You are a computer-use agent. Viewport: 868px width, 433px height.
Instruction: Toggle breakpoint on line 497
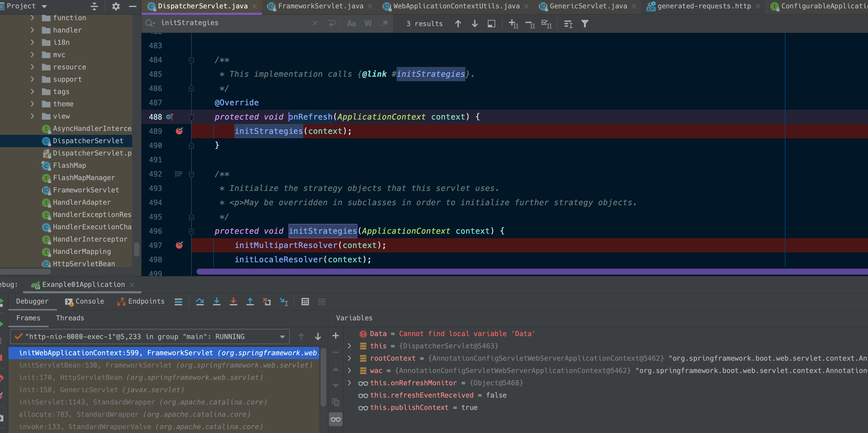179,245
